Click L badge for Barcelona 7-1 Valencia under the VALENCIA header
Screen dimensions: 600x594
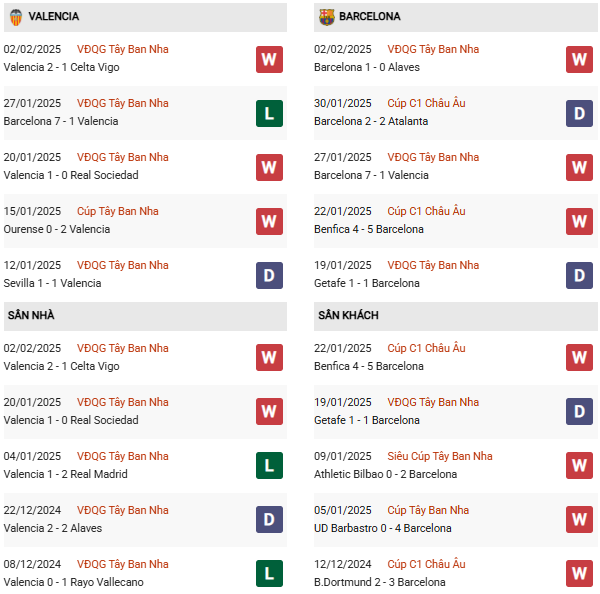click(269, 113)
